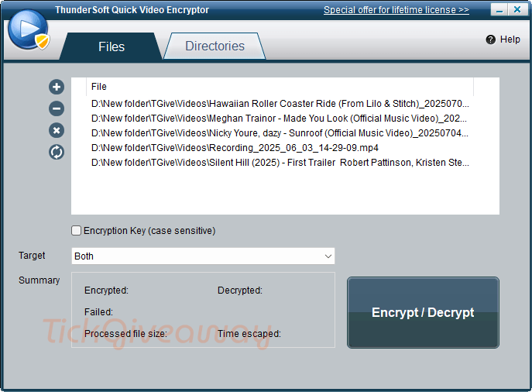The height and width of the screenshot is (392, 532).
Task: Open the Special offer for lifetime license link
Action: [x=396, y=10]
